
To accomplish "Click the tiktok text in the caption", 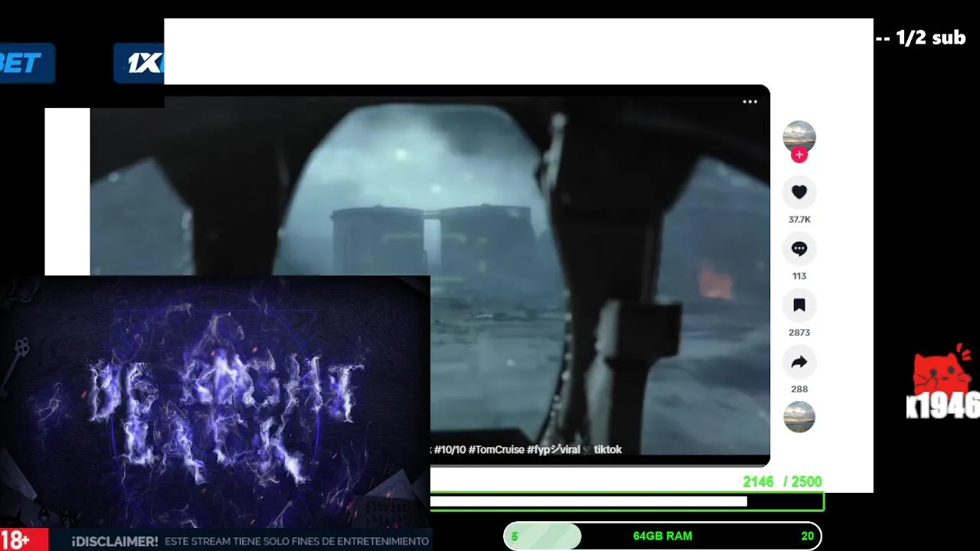I will pos(608,450).
